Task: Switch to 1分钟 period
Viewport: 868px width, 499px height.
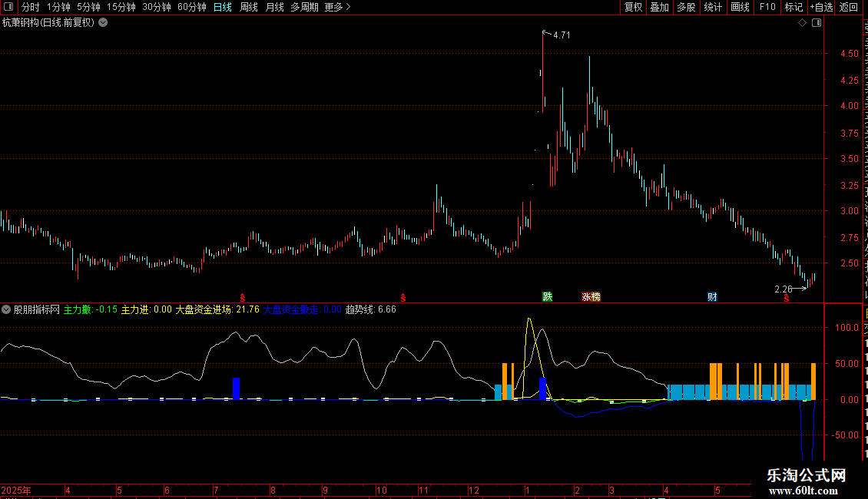Action: [x=58, y=7]
